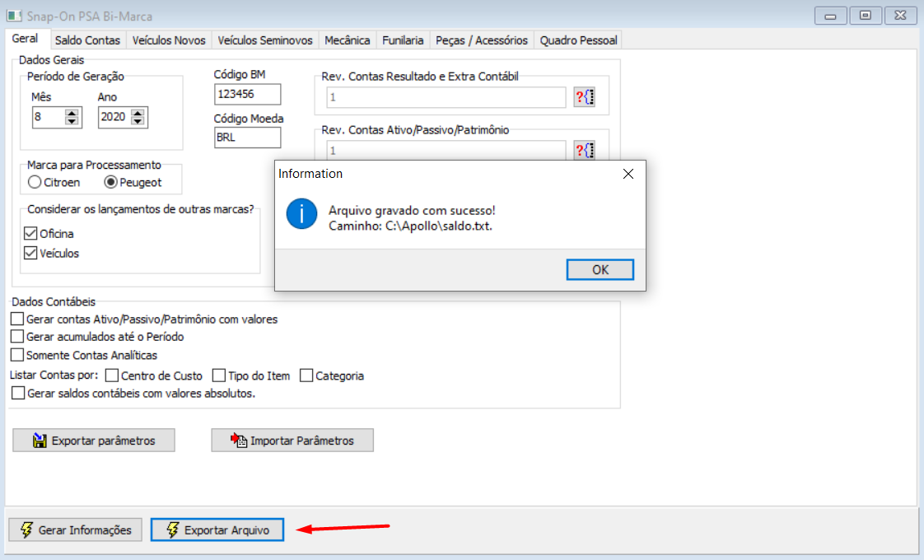924x560 pixels.
Task: Close the Snap-On PSA Bi-Marca window
Action: click(900, 16)
